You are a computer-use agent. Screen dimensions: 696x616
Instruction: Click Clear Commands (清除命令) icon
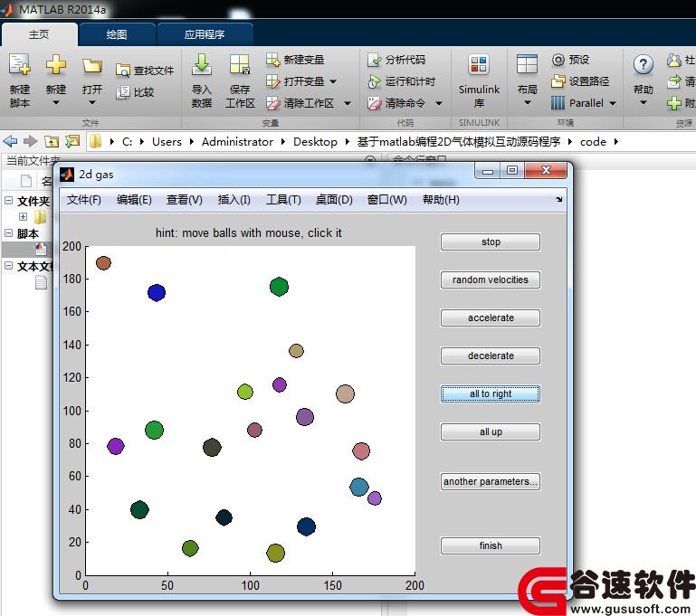point(374,103)
